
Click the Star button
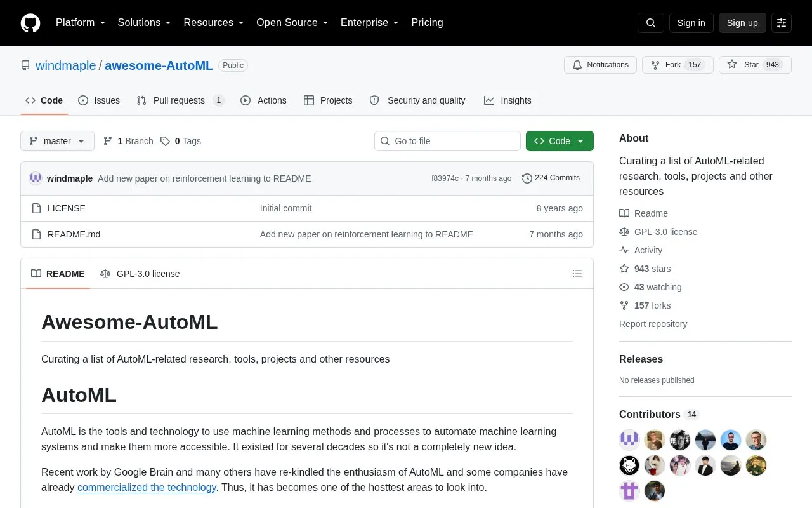(x=755, y=65)
